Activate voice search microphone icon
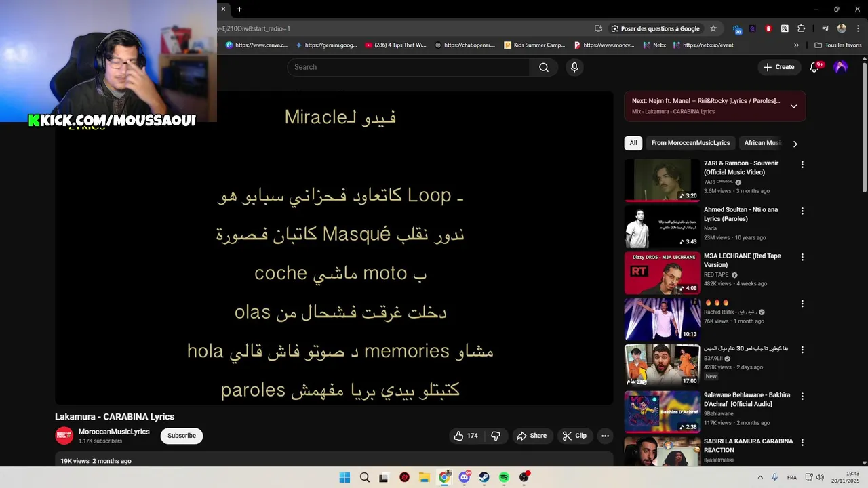Screen dimensions: 868x488 tap(574, 67)
